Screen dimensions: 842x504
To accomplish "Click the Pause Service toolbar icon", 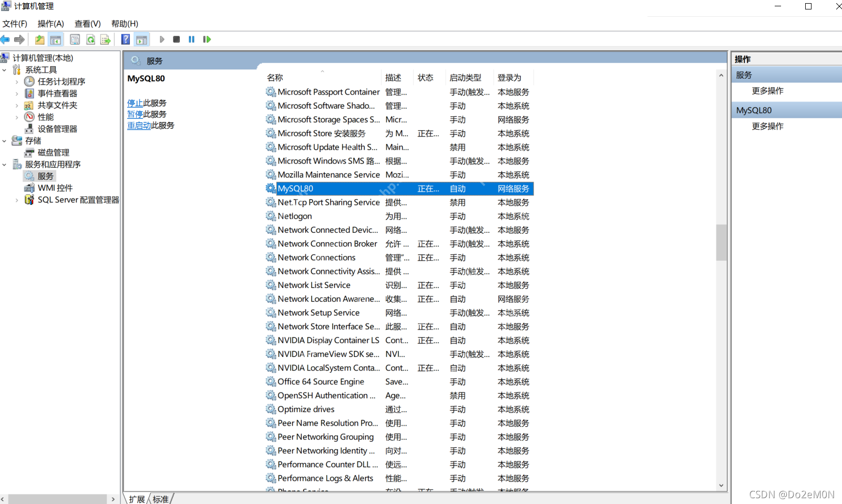I will pos(191,39).
